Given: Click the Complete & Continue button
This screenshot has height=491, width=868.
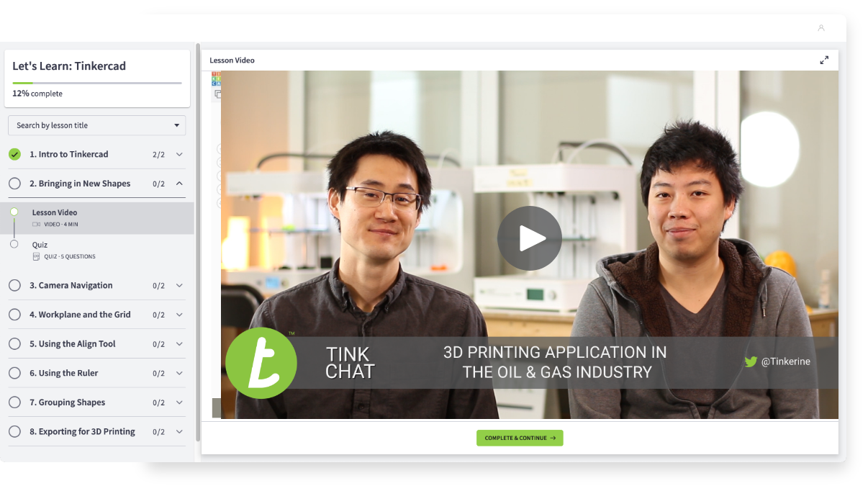Looking at the screenshot, I should 520,438.
